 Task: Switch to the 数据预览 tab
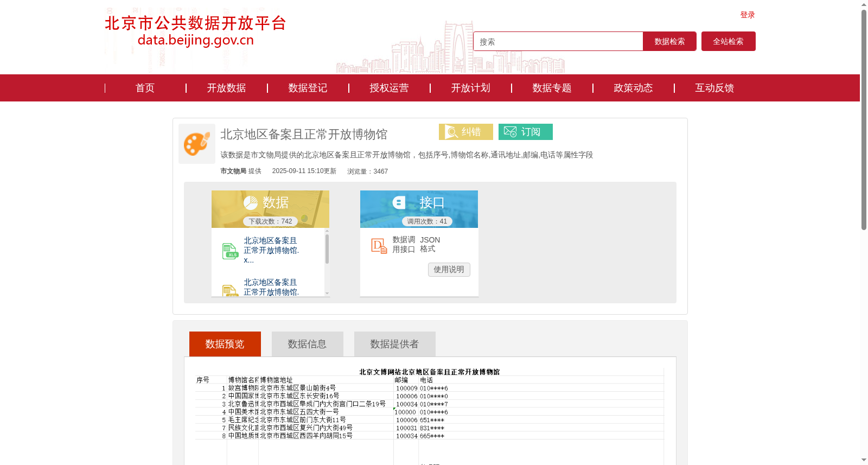click(x=225, y=344)
